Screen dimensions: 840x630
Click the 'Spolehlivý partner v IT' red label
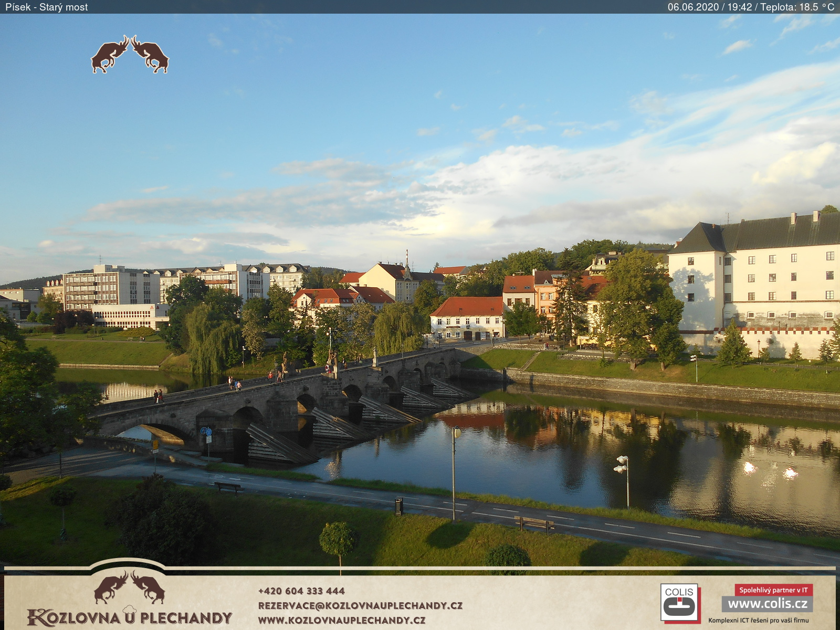(774, 590)
